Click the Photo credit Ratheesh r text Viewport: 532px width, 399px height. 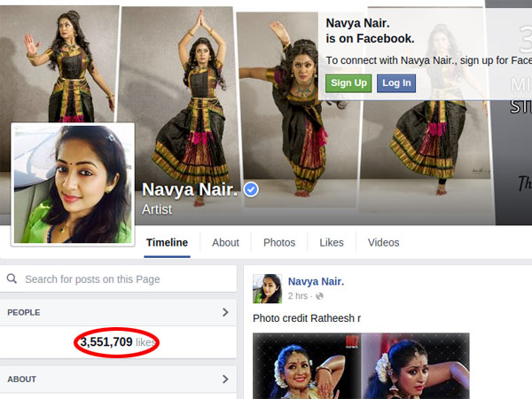[307, 318]
